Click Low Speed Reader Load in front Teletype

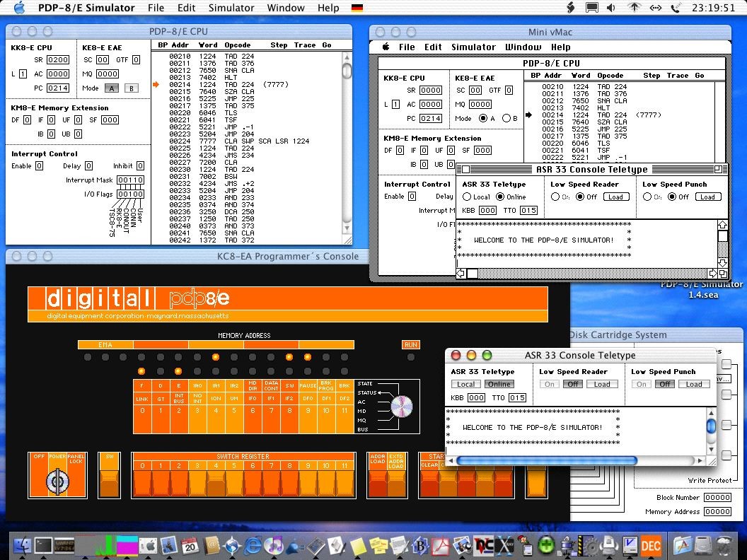602,384
